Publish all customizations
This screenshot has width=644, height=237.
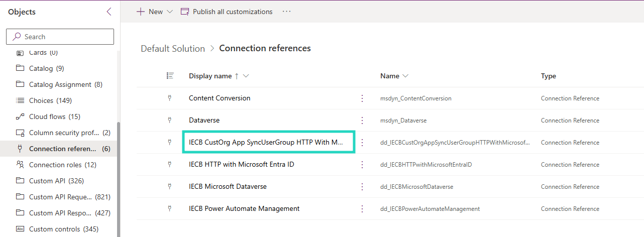click(x=227, y=12)
